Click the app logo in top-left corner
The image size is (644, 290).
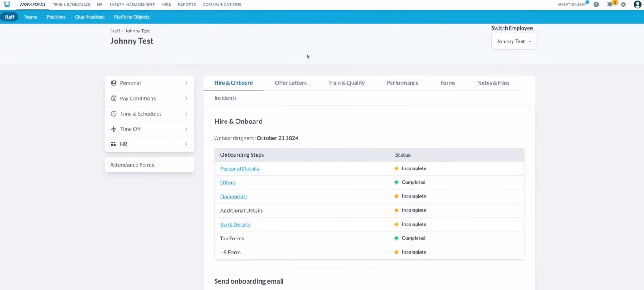[7, 4]
